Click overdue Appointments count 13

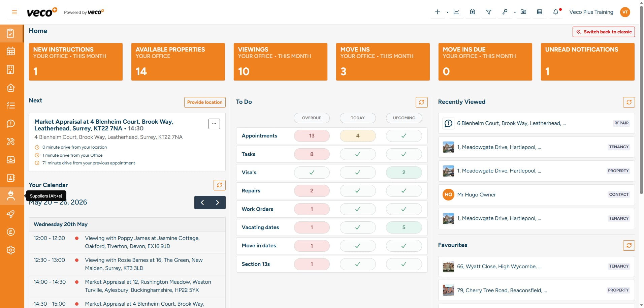312,136
